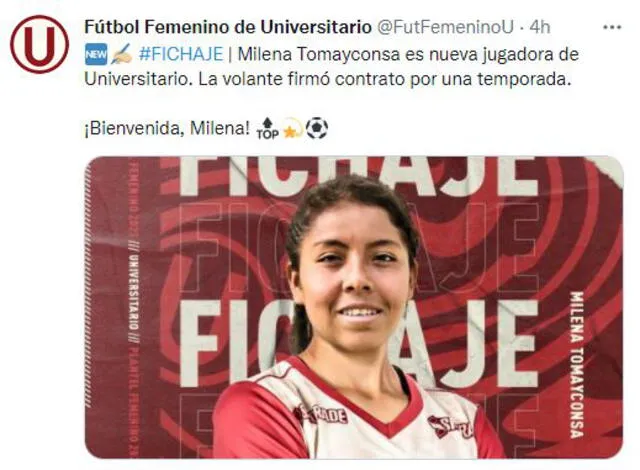Viewport: 640px width, 470px height.
Task: Open the Universitario profile avatar logo
Action: tap(40, 44)
